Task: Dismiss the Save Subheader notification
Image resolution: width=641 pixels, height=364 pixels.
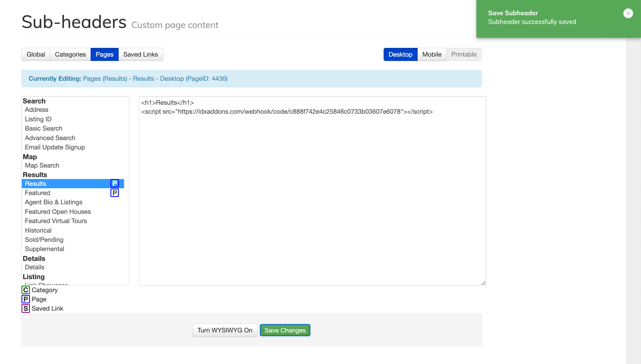Action: pyautogui.click(x=628, y=13)
